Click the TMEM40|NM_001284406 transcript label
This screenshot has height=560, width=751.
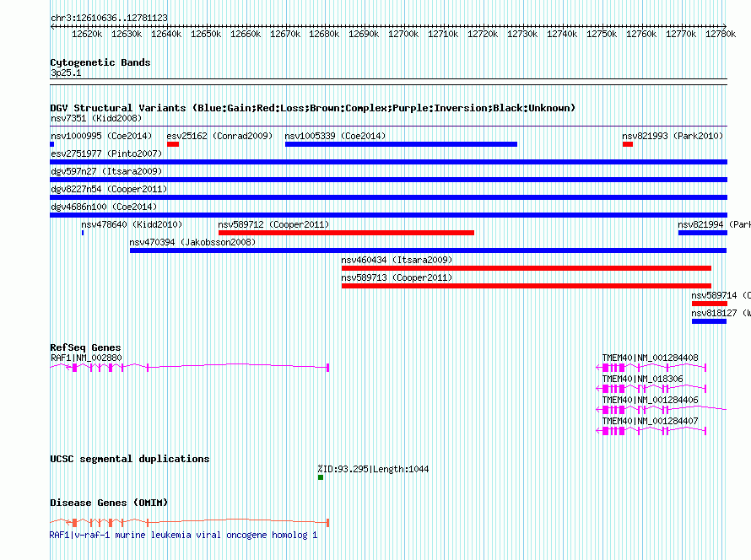point(650,400)
